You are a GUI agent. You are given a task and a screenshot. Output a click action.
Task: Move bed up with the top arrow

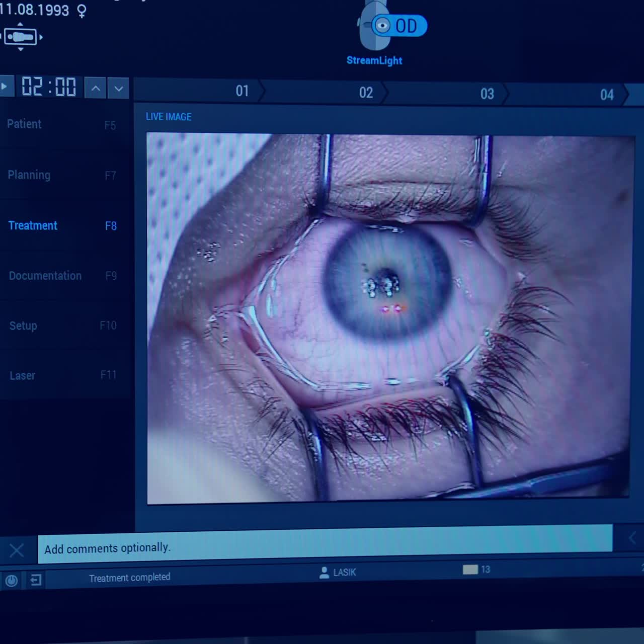pyautogui.click(x=20, y=24)
